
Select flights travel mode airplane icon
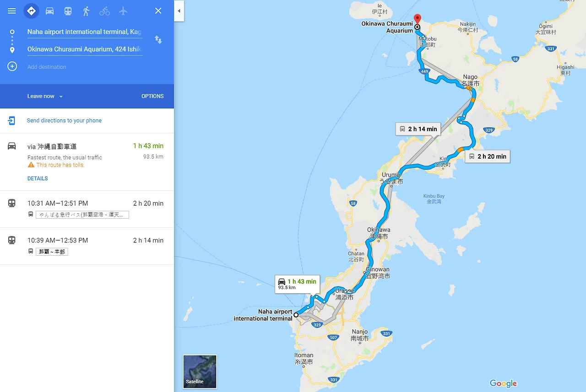click(123, 11)
